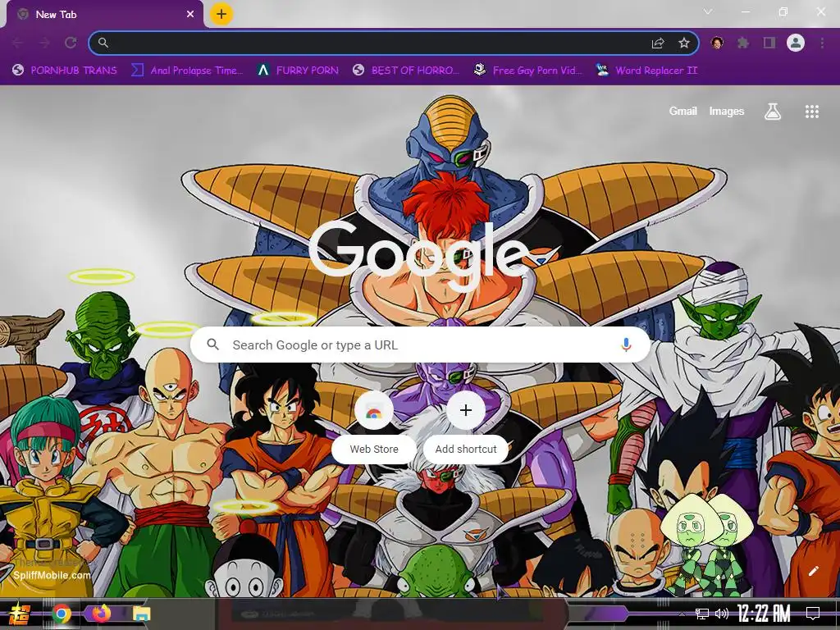The image size is (840, 630).
Task: Open the Extensions puzzle menu
Action: tap(743, 43)
